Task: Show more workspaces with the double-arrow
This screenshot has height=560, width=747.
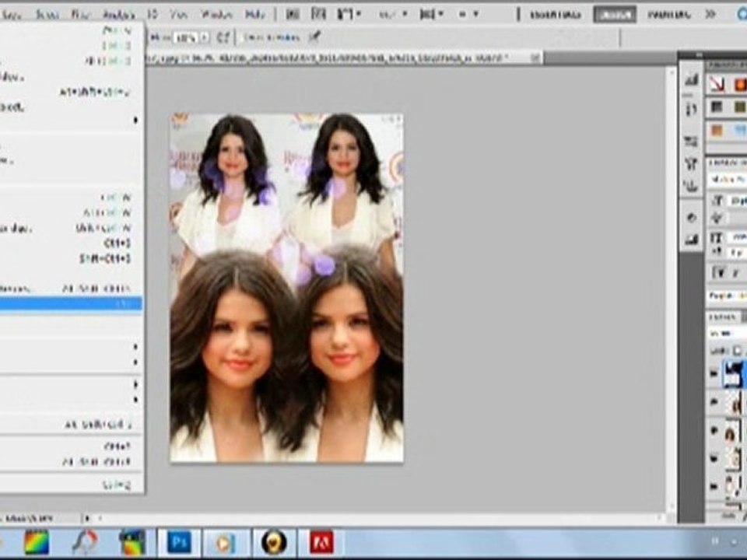Action: tap(710, 14)
